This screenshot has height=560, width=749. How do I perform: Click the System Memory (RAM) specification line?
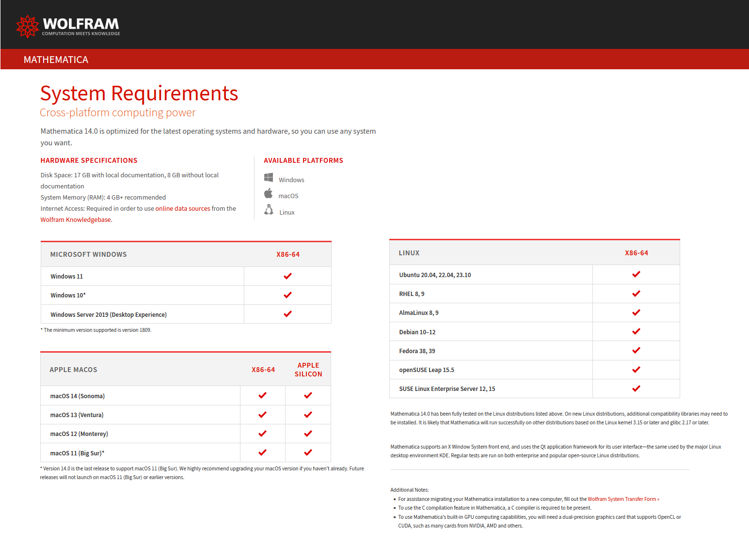(x=103, y=197)
